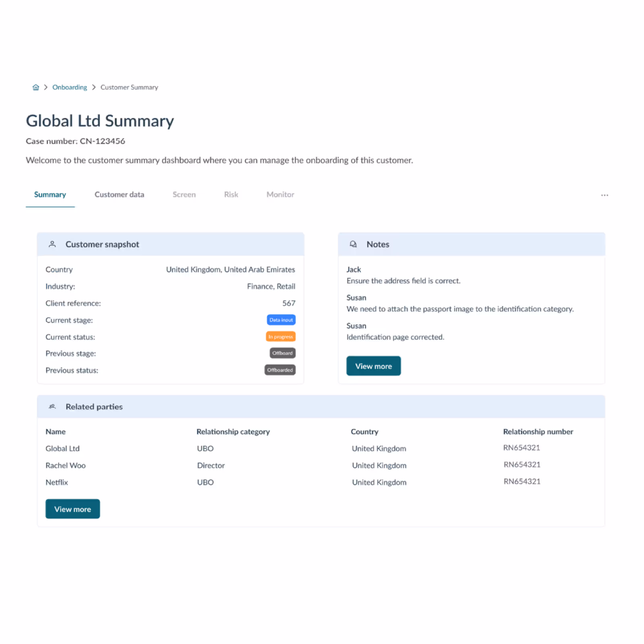Click the Global Ltd Summary heading
This screenshot has height=644, width=644.
[x=100, y=121]
